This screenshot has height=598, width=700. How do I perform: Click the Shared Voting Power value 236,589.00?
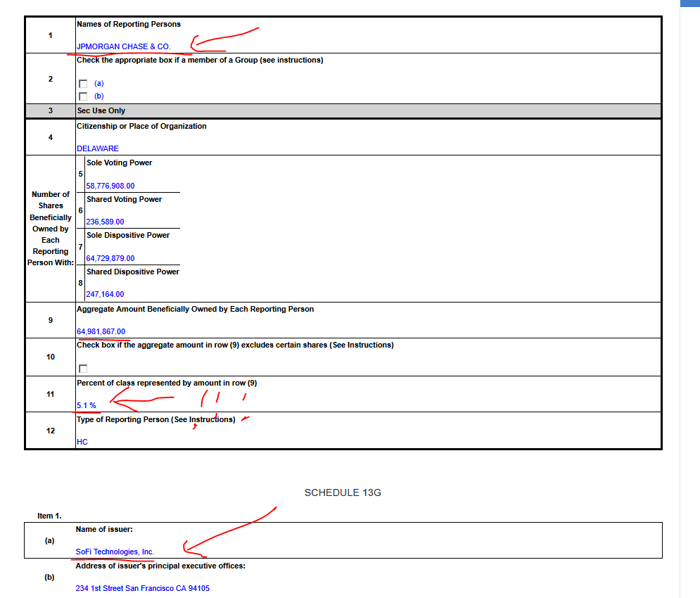[x=105, y=222]
